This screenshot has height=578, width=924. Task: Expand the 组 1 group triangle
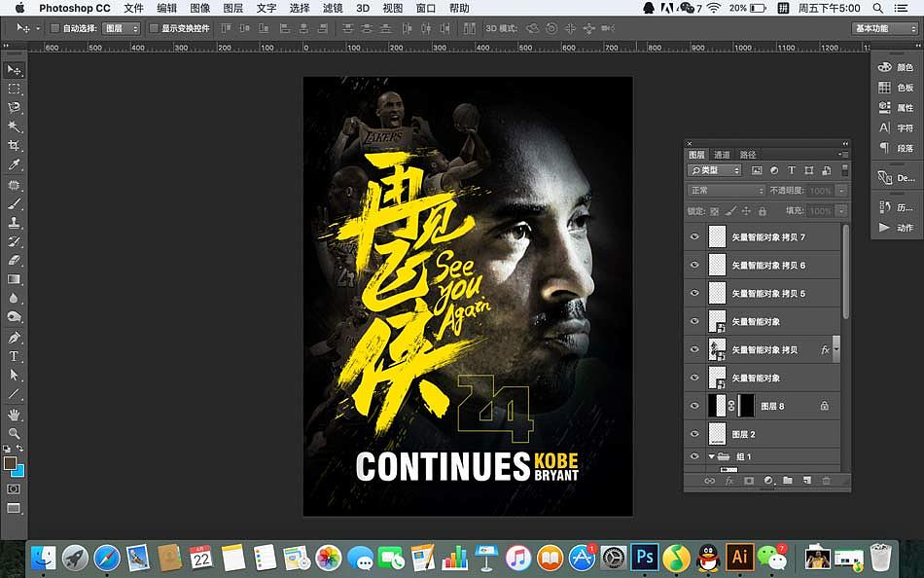711,456
